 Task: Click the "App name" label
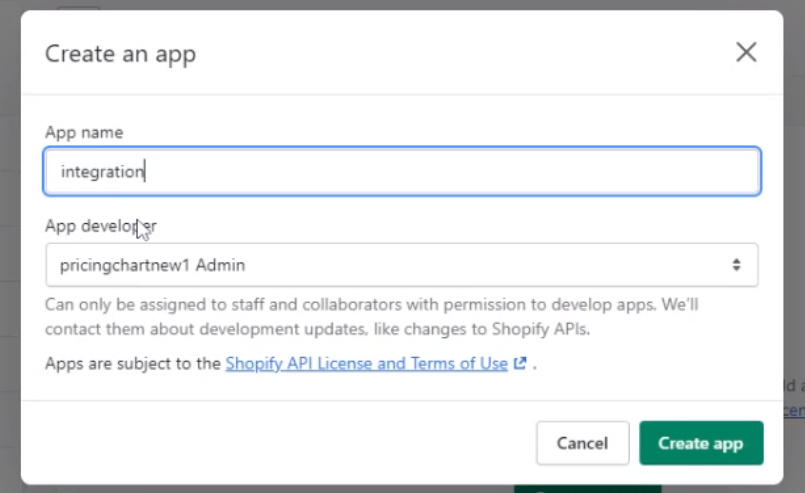point(84,132)
